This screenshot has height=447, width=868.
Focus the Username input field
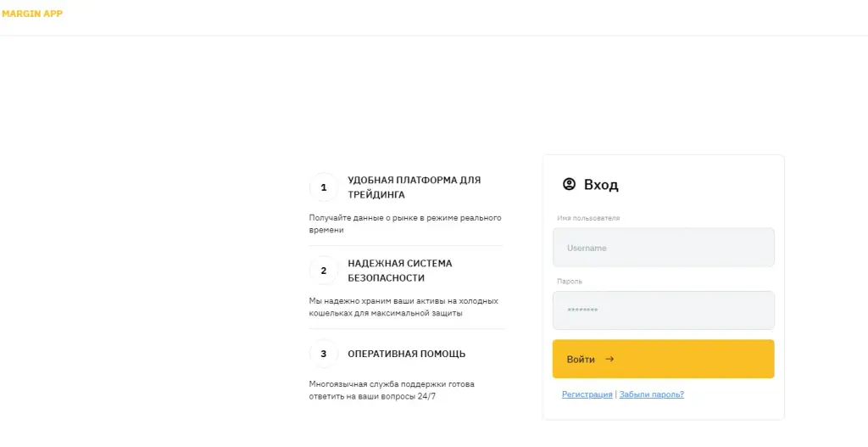[663, 248]
